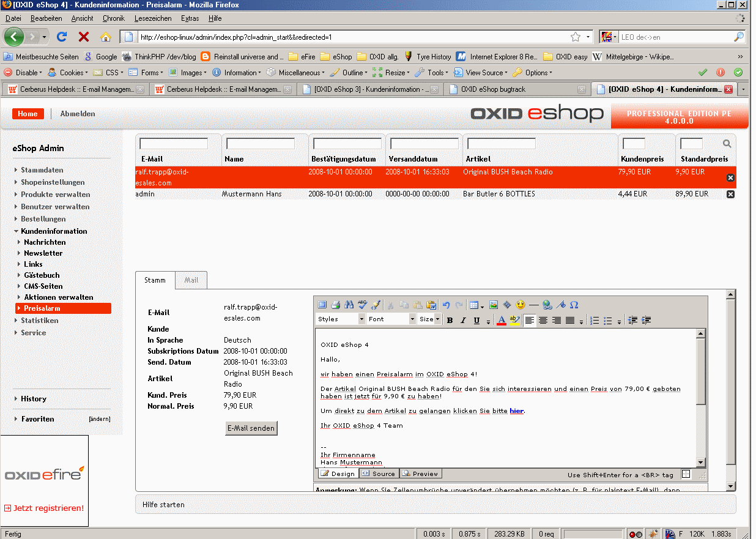756x539 pixels.
Task: Click the Abmelden link
Action: coord(78,114)
